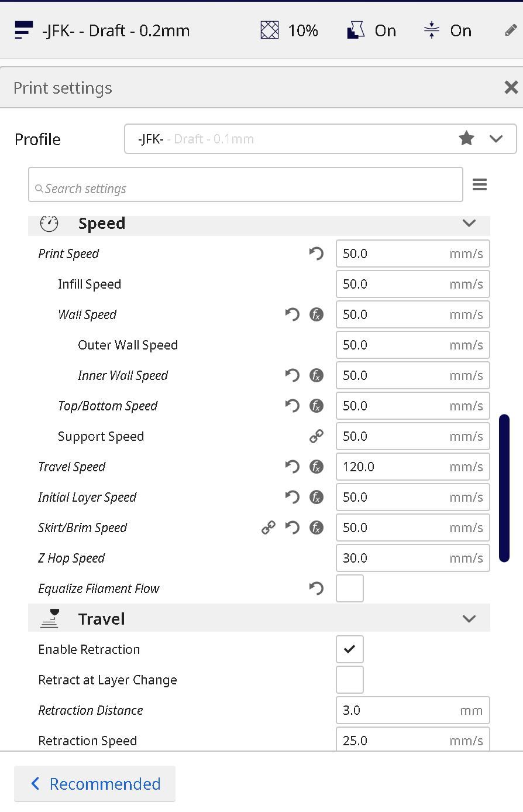
Task: Click the Support Speed link icon
Action: coord(316,436)
